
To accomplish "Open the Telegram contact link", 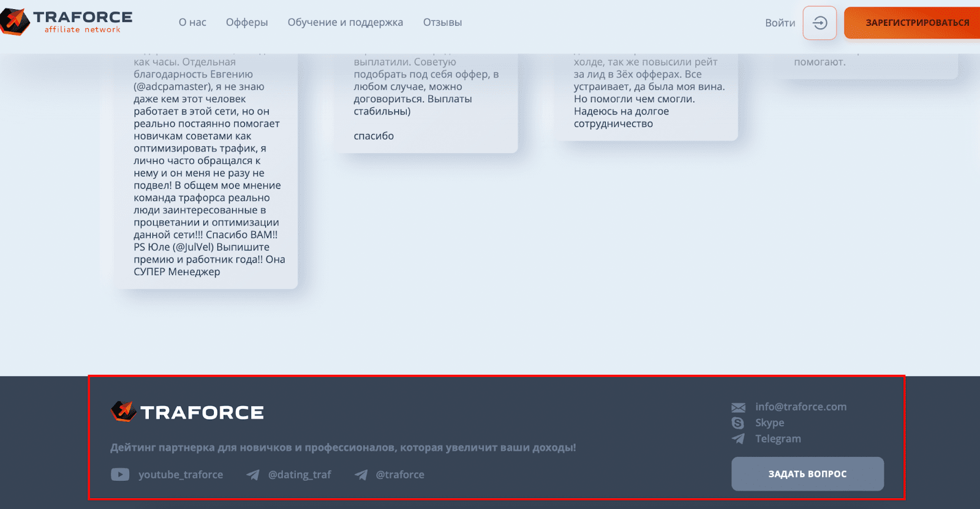I will [x=778, y=439].
